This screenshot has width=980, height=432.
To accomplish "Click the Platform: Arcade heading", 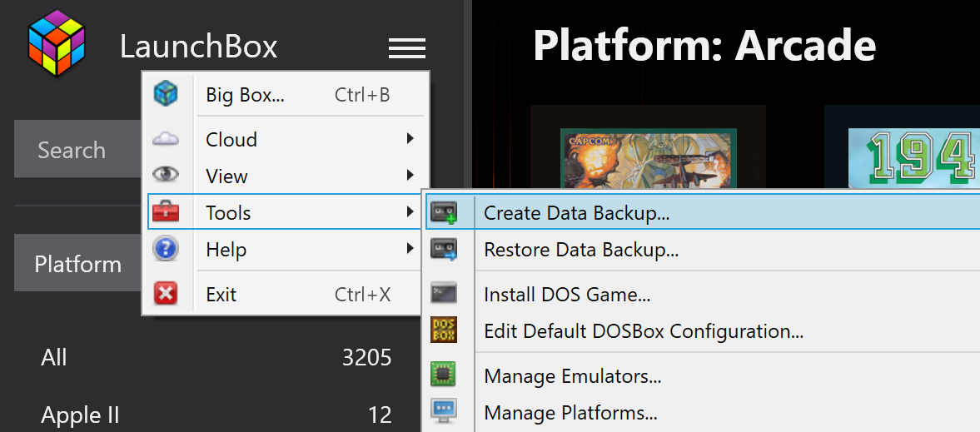I will (x=704, y=45).
